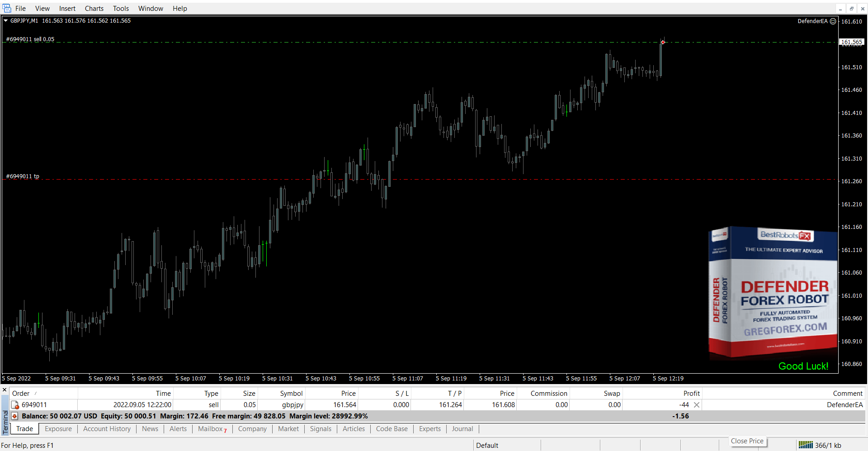The height and width of the screenshot is (451, 868).
Task: Click the Profit column header
Action: 691,394
